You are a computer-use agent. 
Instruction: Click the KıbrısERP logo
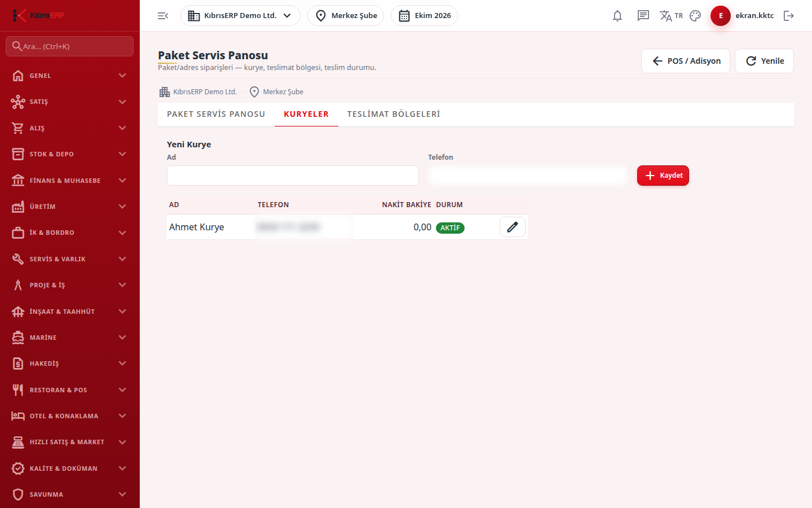click(x=38, y=15)
